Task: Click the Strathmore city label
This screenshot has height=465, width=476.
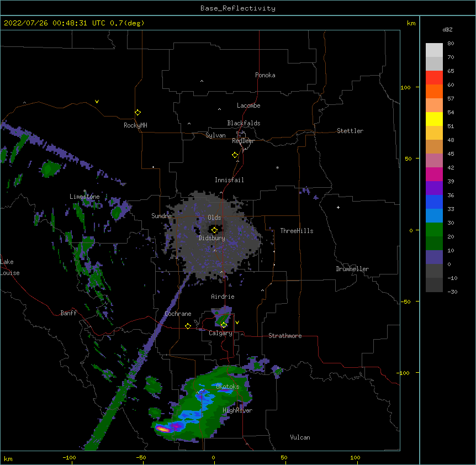Action: pos(285,336)
